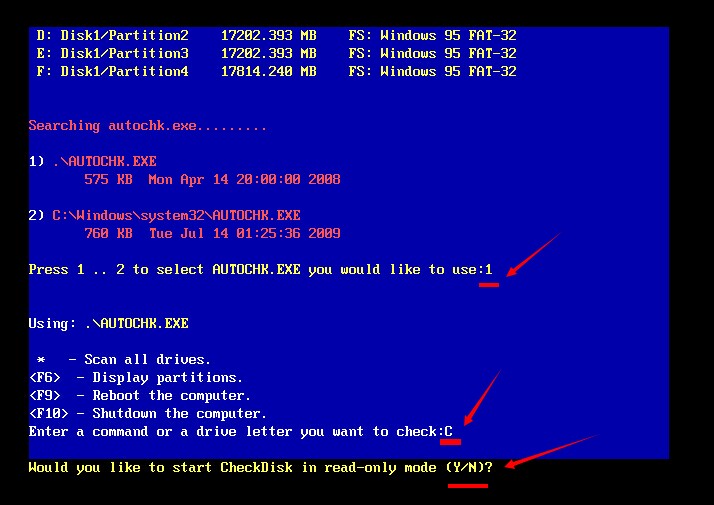
Task: Click the 17814.240 MB size value
Action: 269,71
